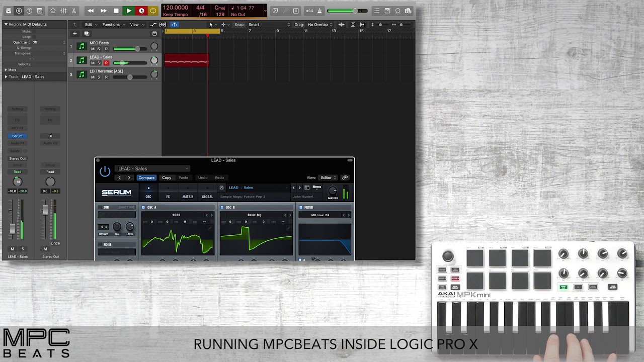Click Serum save preset floppy icon
644x362 pixels.
click(x=221, y=188)
